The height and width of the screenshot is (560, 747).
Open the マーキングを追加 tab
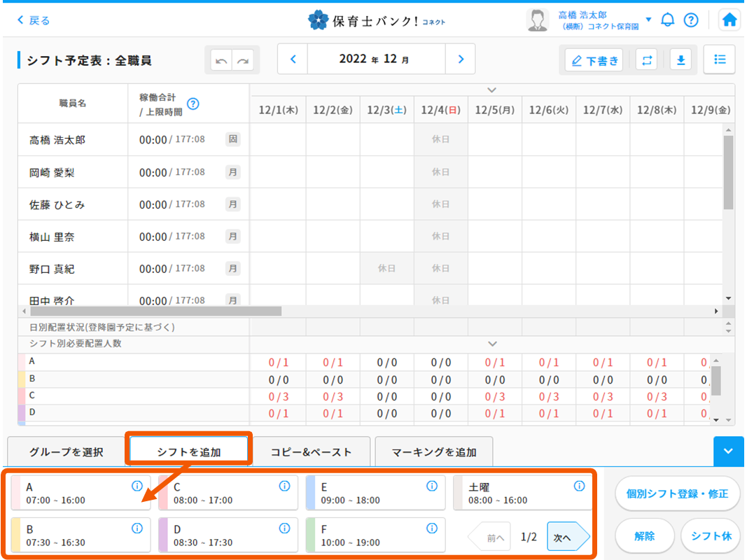click(434, 452)
